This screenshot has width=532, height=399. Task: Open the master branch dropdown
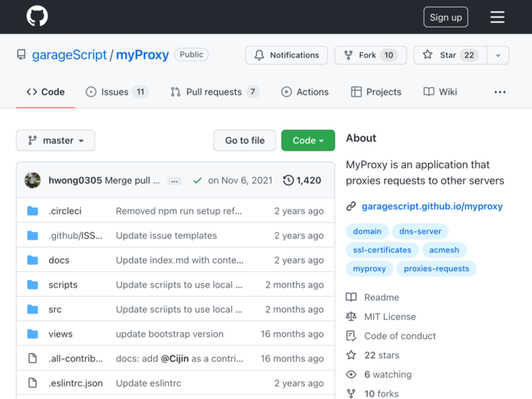coord(56,140)
